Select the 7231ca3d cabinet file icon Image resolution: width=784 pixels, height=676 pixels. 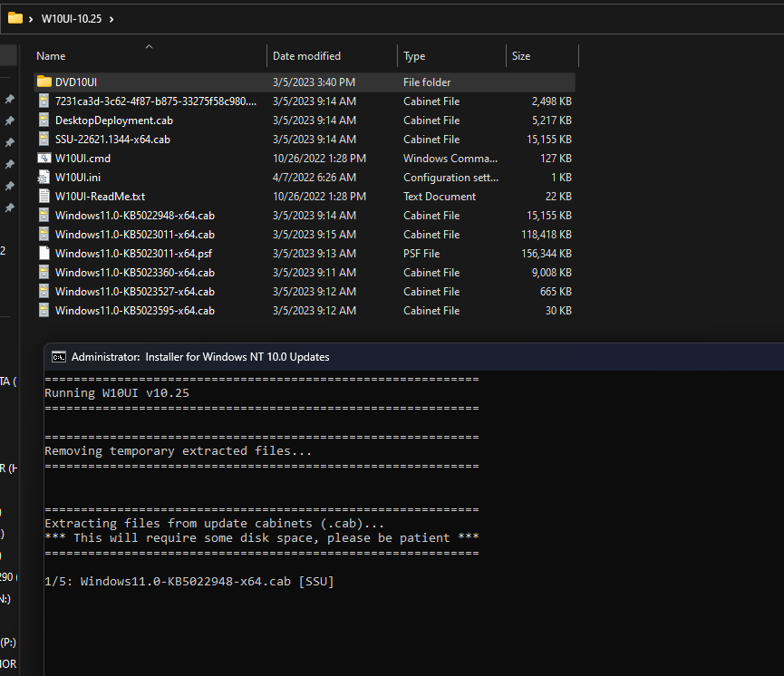click(44, 101)
